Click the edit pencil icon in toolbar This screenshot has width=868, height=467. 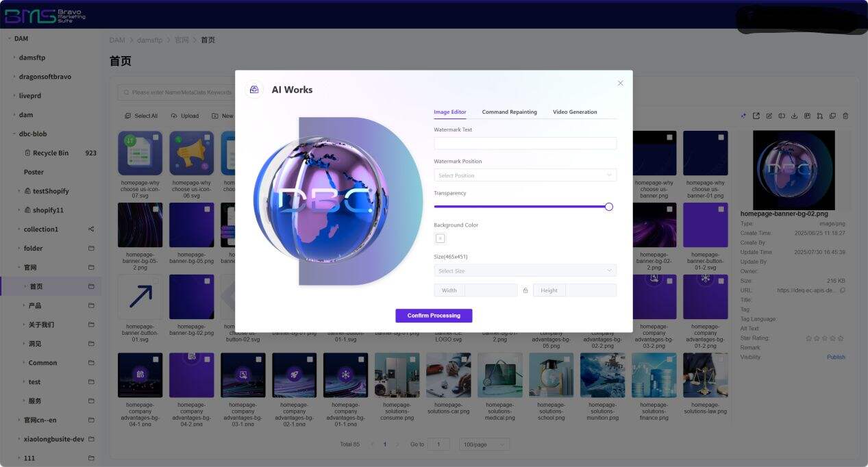pos(769,116)
